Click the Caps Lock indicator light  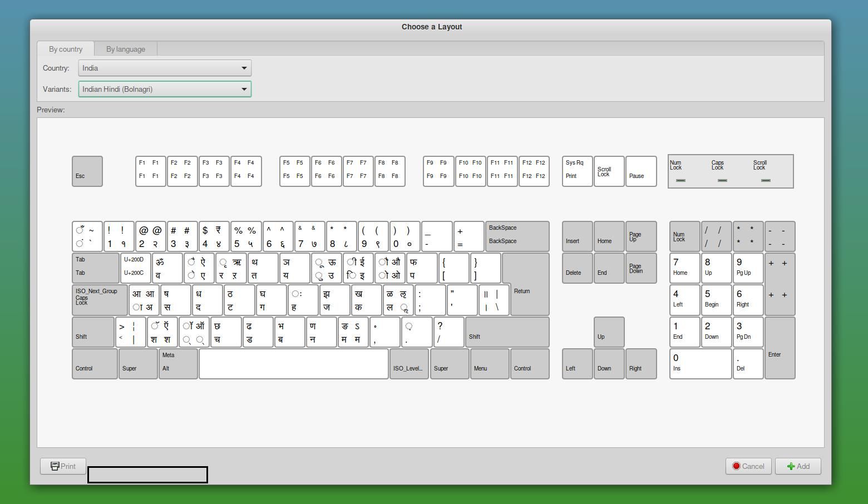722,180
